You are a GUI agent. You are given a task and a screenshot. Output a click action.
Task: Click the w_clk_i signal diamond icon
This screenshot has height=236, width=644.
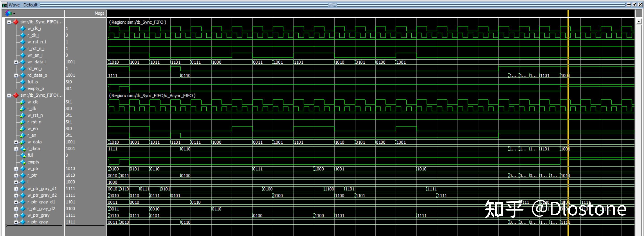pyautogui.click(x=23, y=28)
